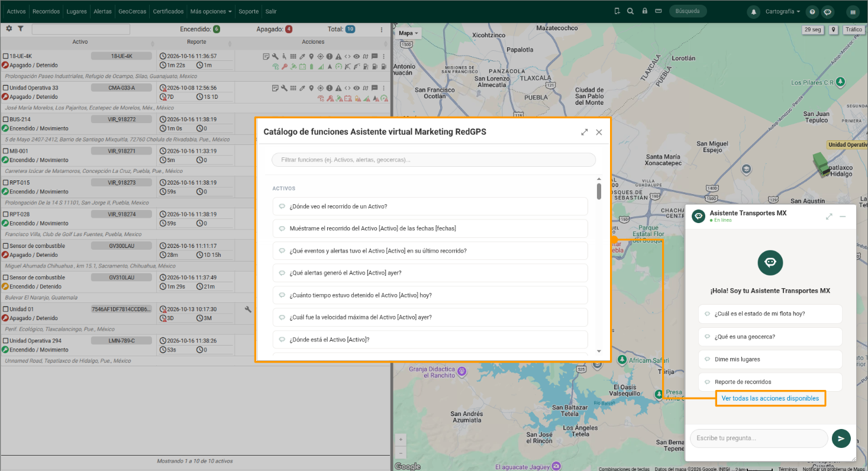Open kebab menu for 18-UE-4K row
The width and height of the screenshot is (868, 471).
[x=383, y=56]
